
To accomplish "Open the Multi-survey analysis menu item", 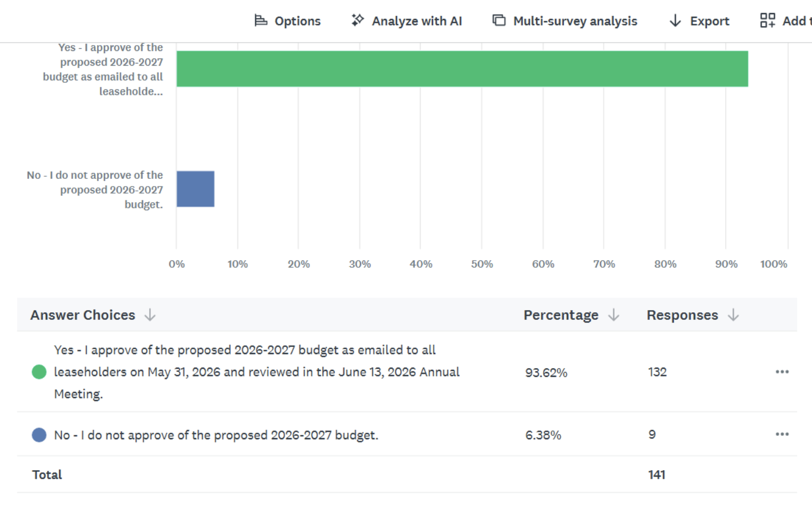I will pyautogui.click(x=575, y=21).
